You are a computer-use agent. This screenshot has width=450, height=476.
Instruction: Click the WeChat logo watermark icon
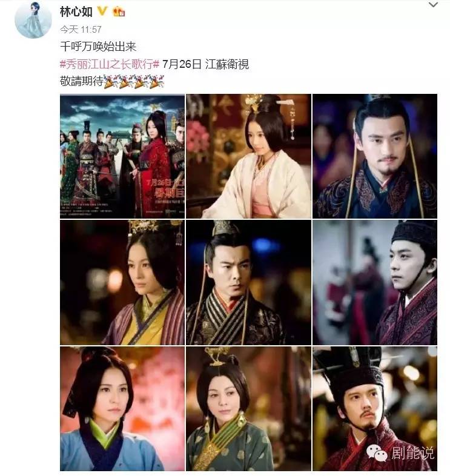377,453
